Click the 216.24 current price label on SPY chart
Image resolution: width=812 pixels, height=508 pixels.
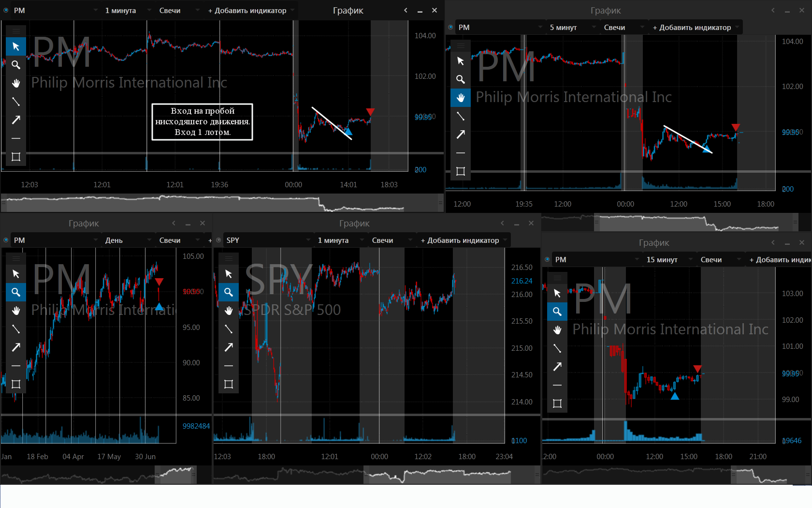tap(522, 281)
